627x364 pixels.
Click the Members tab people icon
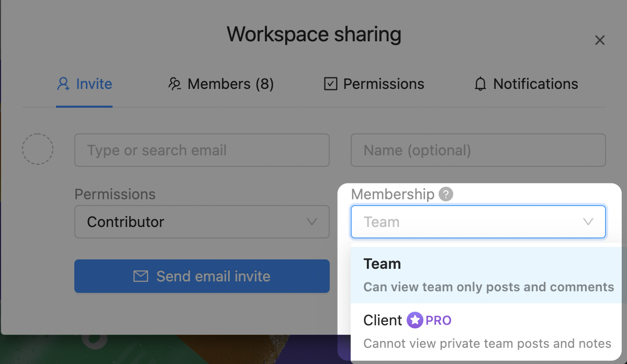174,84
